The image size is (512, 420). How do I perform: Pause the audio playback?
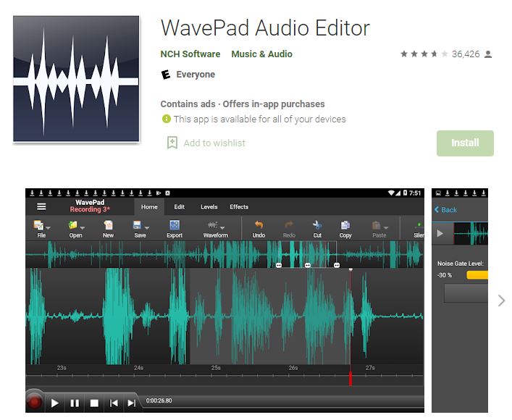pos(75,403)
